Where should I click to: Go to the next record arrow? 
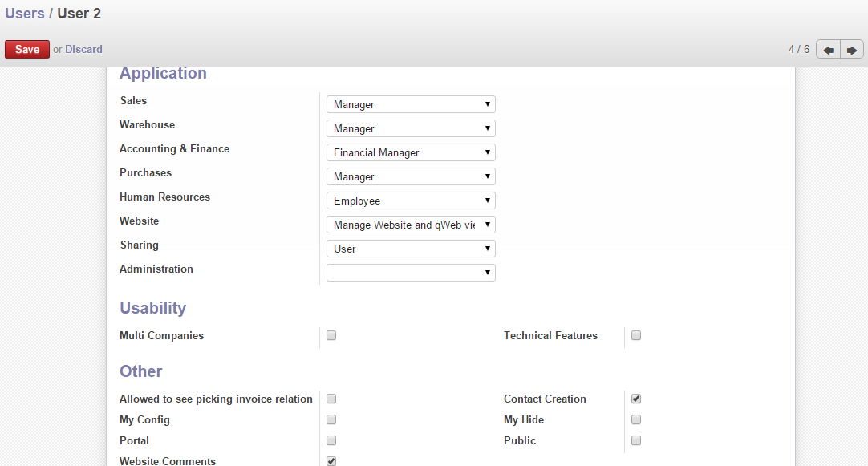click(851, 49)
